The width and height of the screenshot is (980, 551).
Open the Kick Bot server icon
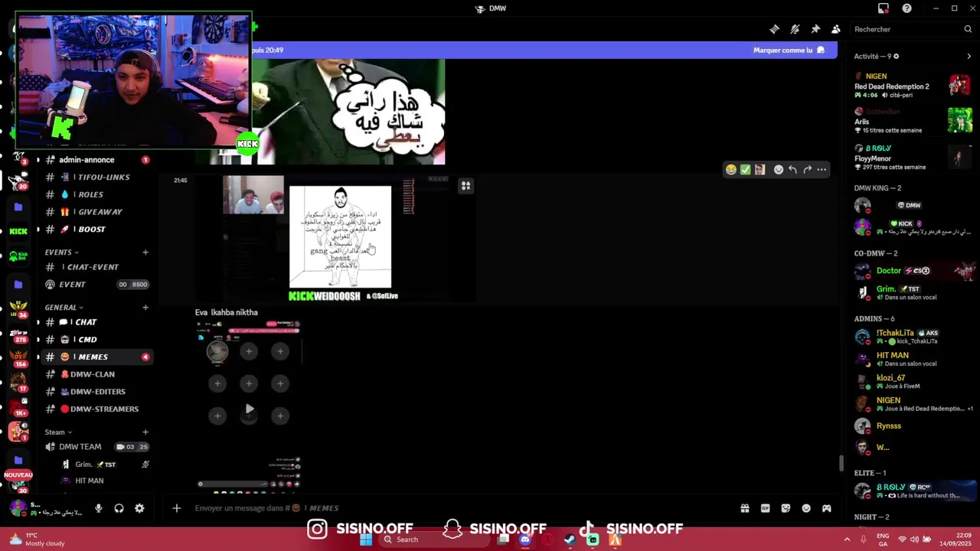tap(18, 256)
